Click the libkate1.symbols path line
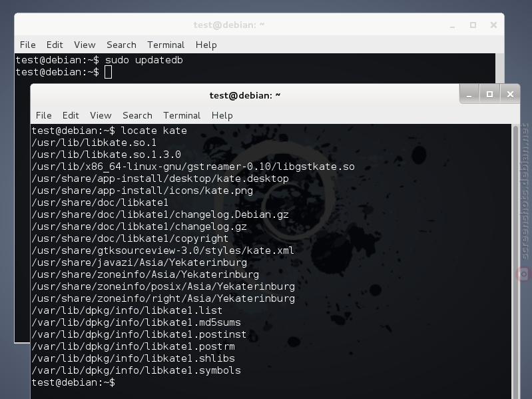Viewport: 532px width, 399px height. pos(136,370)
